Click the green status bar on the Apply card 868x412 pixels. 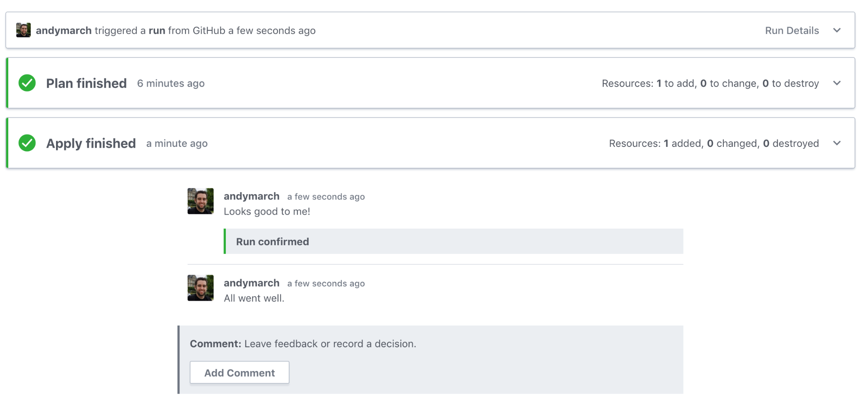[x=7, y=143]
